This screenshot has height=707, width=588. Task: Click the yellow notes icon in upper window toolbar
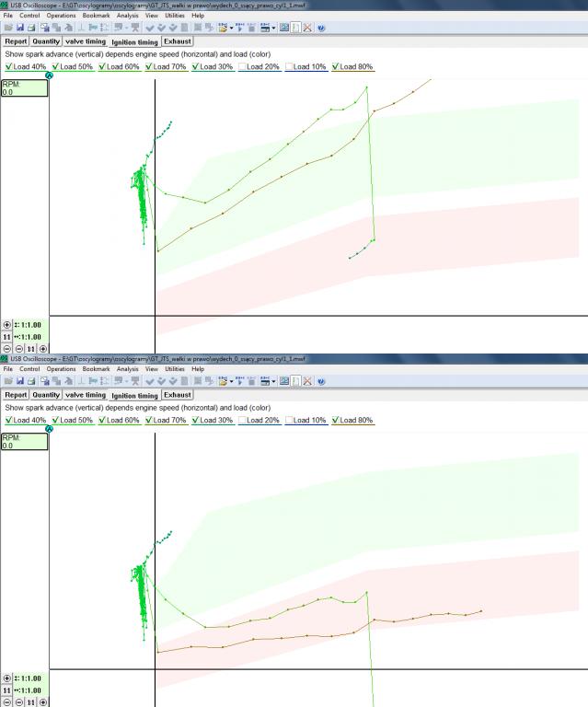click(295, 28)
